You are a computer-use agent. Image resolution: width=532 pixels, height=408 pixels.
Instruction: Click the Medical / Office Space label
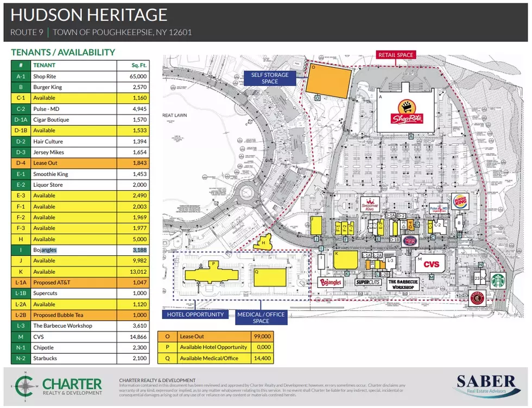261,318
